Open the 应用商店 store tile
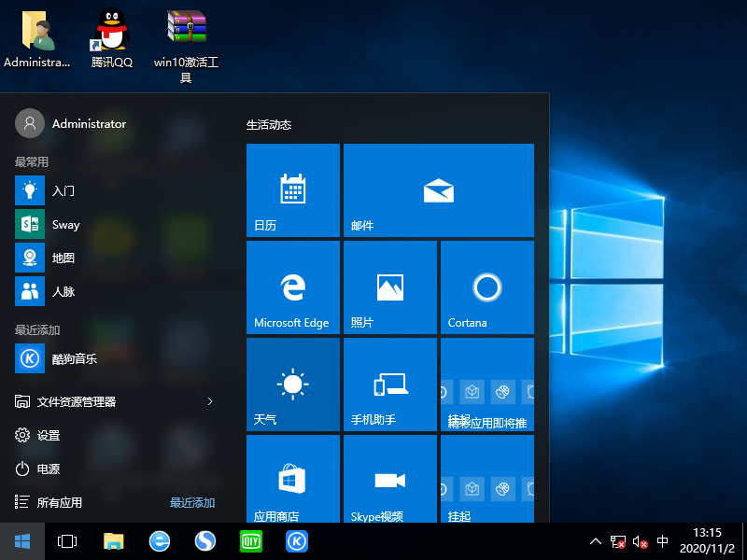The width and height of the screenshot is (747, 560). point(292,480)
